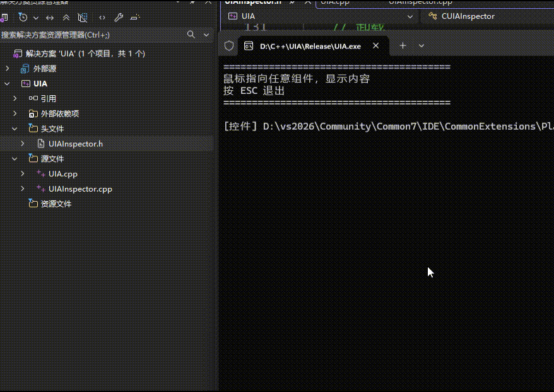This screenshot has height=392, width=554.
Task: Open a new terminal tab with plus
Action: tap(403, 46)
